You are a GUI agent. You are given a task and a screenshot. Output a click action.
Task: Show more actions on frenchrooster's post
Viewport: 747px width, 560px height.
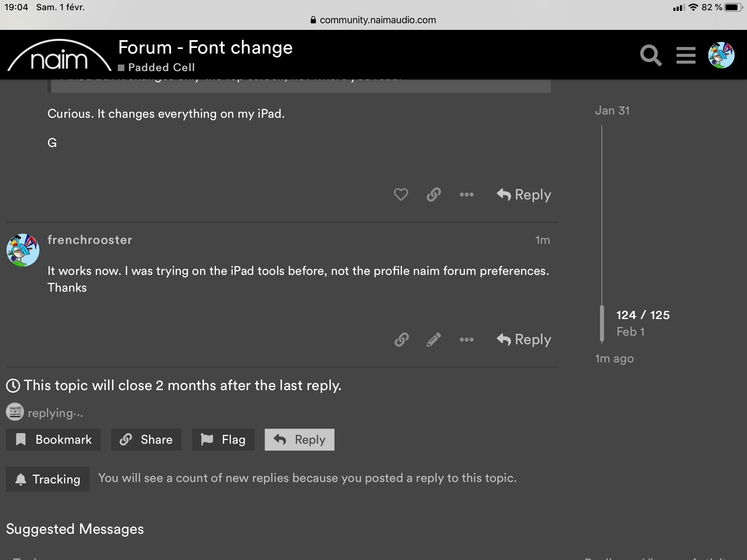(x=467, y=339)
